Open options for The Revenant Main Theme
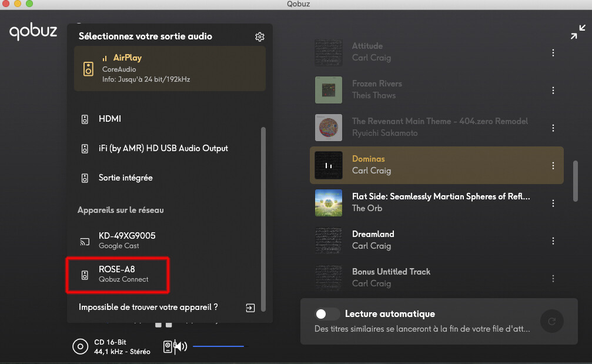 553,128
